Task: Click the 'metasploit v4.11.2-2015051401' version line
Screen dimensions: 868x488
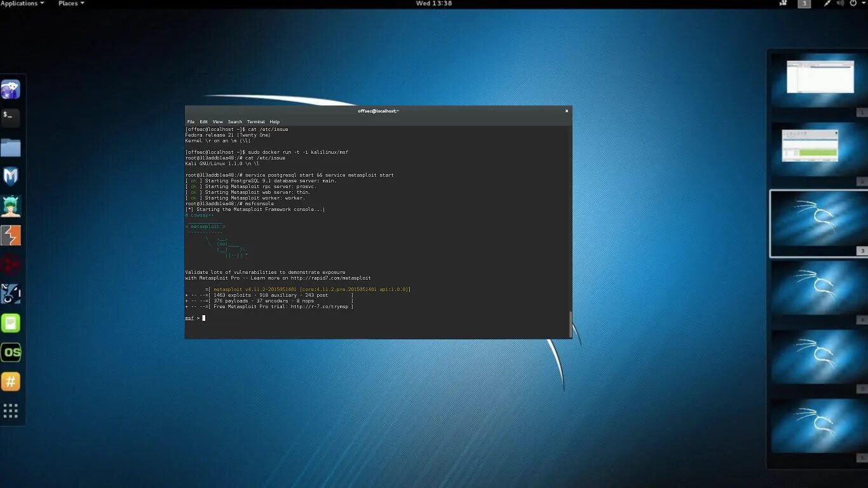Action: click(x=308, y=289)
